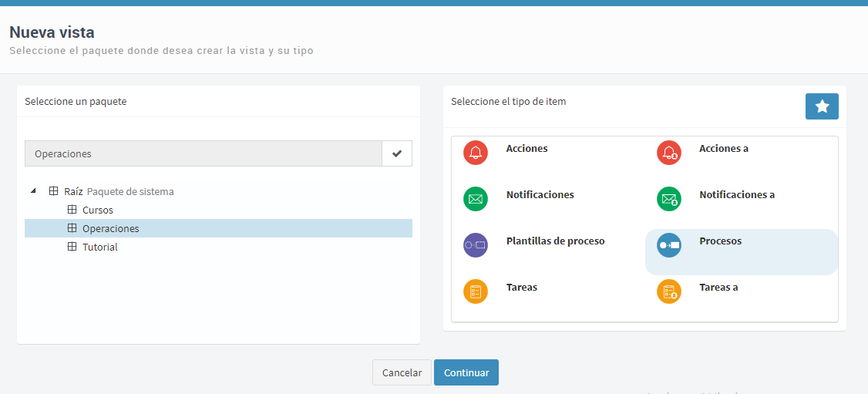Image resolution: width=868 pixels, height=394 pixels.
Task: Click the Continuar button
Action: pos(466,372)
